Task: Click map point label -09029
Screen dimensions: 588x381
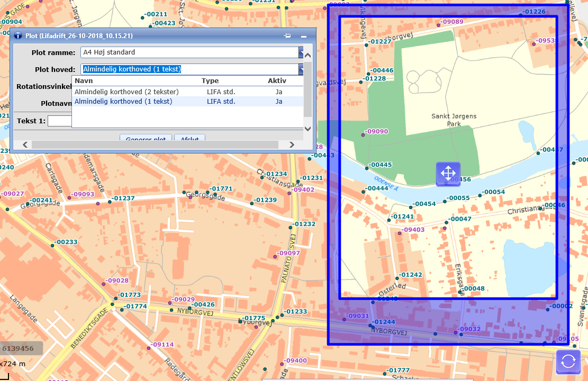Action: (x=184, y=300)
